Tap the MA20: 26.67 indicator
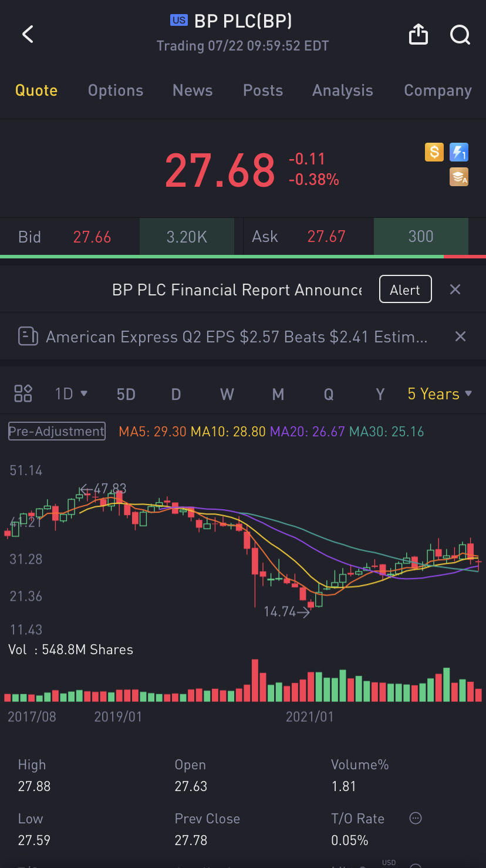The image size is (486, 868). tap(308, 432)
